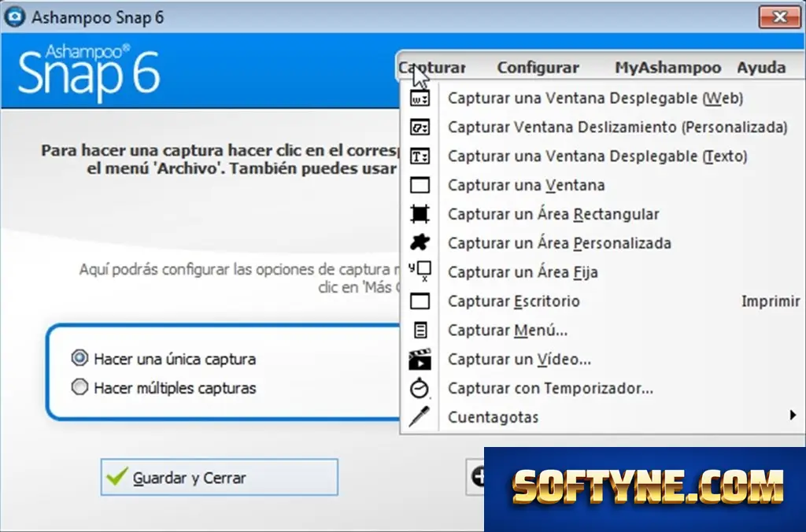Select the 'Hacer múltiples capturas' radio button
This screenshot has height=532, width=806.
click(79, 386)
